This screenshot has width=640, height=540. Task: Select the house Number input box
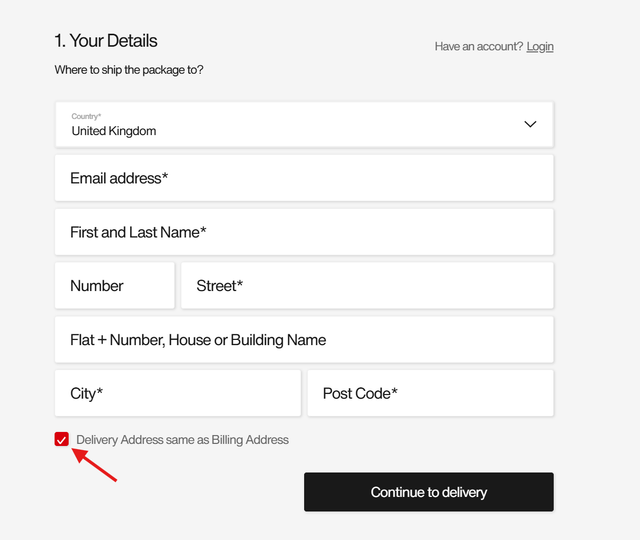click(115, 286)
